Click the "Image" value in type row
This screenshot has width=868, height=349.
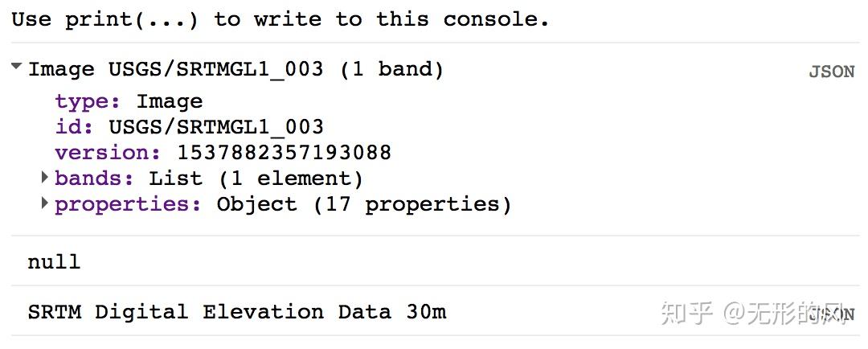click(x=170, y=101)
